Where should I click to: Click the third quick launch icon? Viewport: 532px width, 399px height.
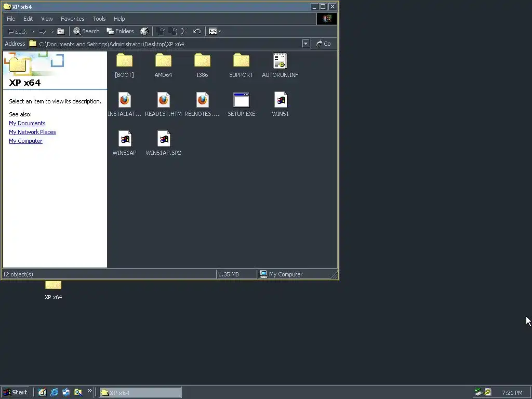66,392
